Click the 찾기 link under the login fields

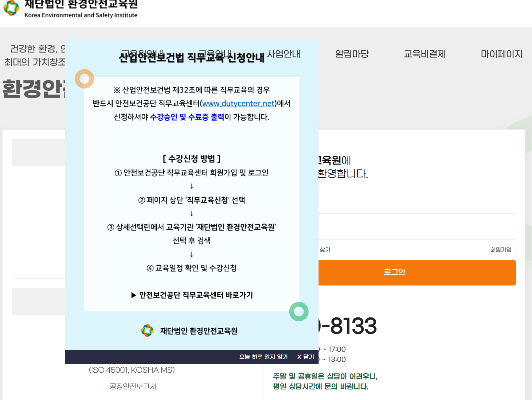point(325,250)
